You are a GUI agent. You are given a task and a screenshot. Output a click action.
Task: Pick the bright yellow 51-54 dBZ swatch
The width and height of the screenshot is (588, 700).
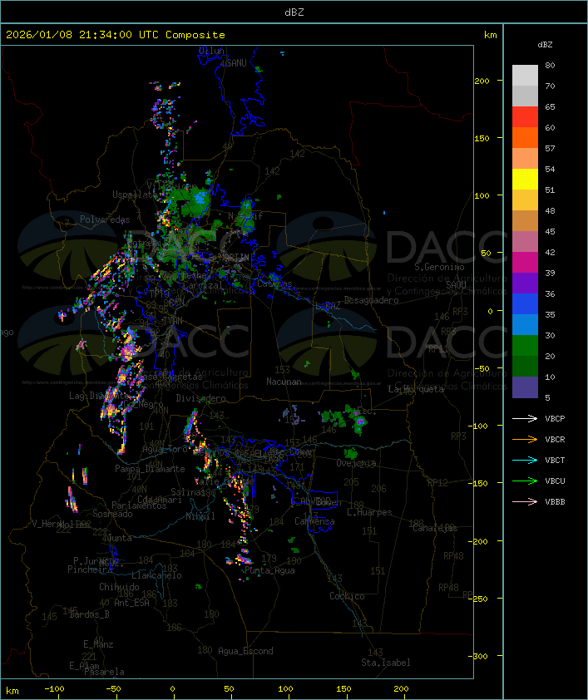click(x=525, y=180)
